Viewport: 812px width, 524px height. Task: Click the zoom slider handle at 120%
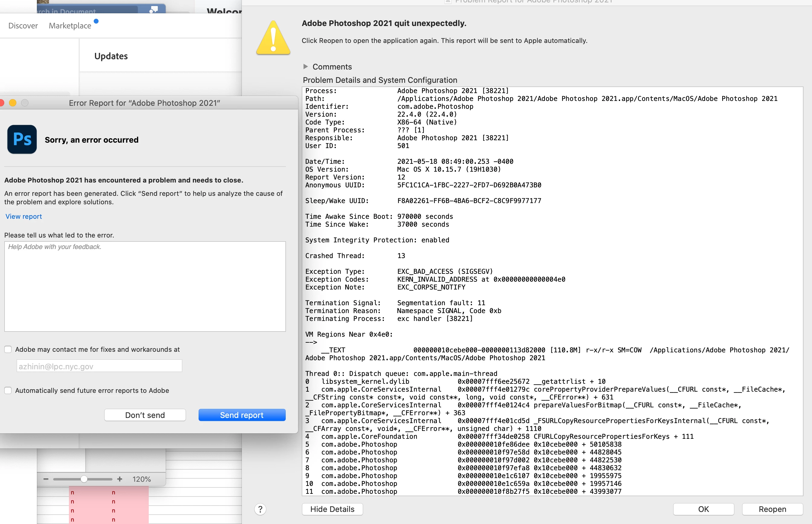84,479
